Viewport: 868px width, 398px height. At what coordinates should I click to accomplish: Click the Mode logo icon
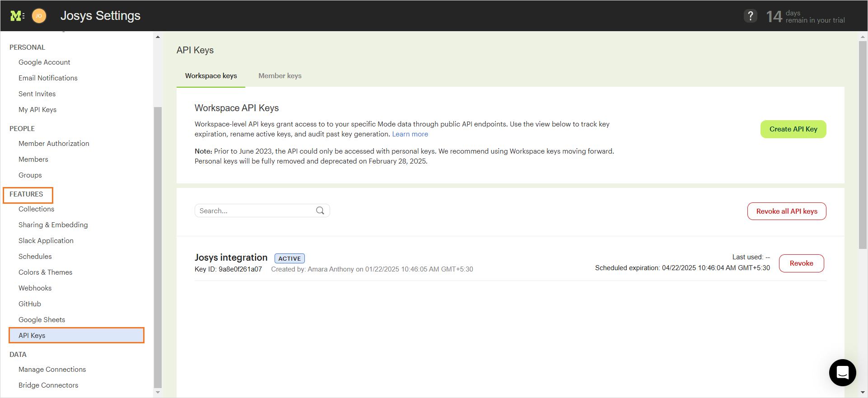point(17,16)
